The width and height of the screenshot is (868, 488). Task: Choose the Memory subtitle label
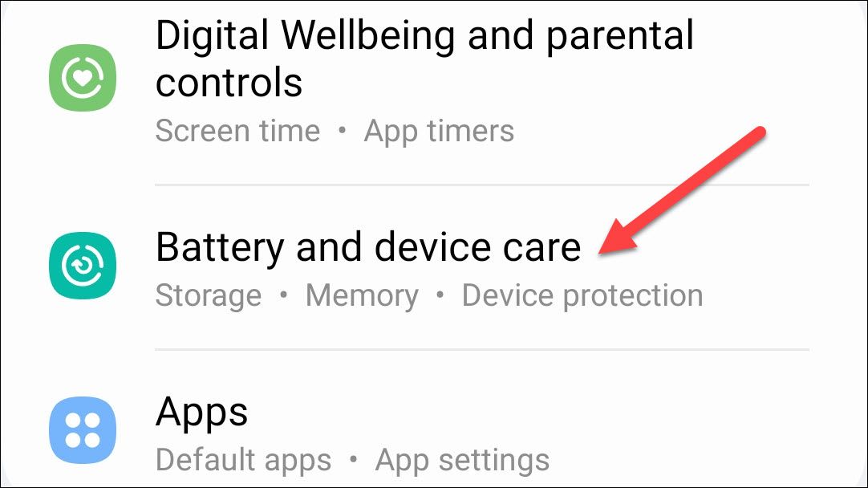tap(362, 295)
